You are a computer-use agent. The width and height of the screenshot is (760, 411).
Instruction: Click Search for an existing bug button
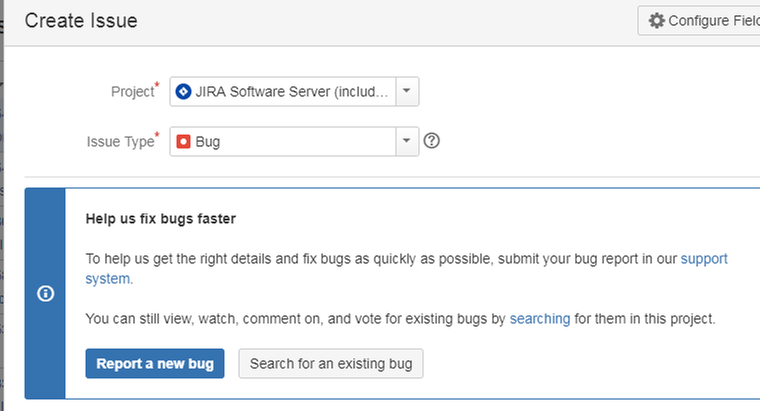click(331, 364)
